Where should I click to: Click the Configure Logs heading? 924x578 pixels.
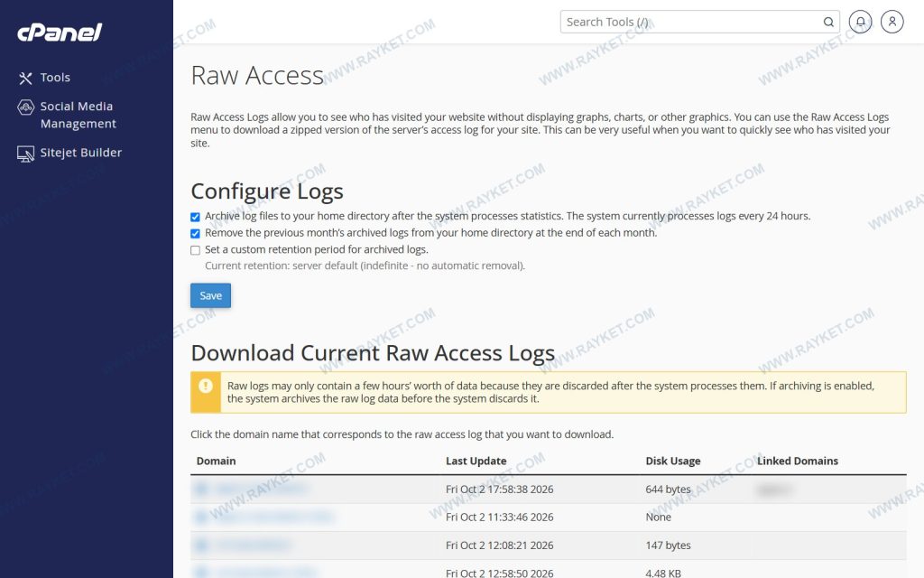[x=267, y=191]
